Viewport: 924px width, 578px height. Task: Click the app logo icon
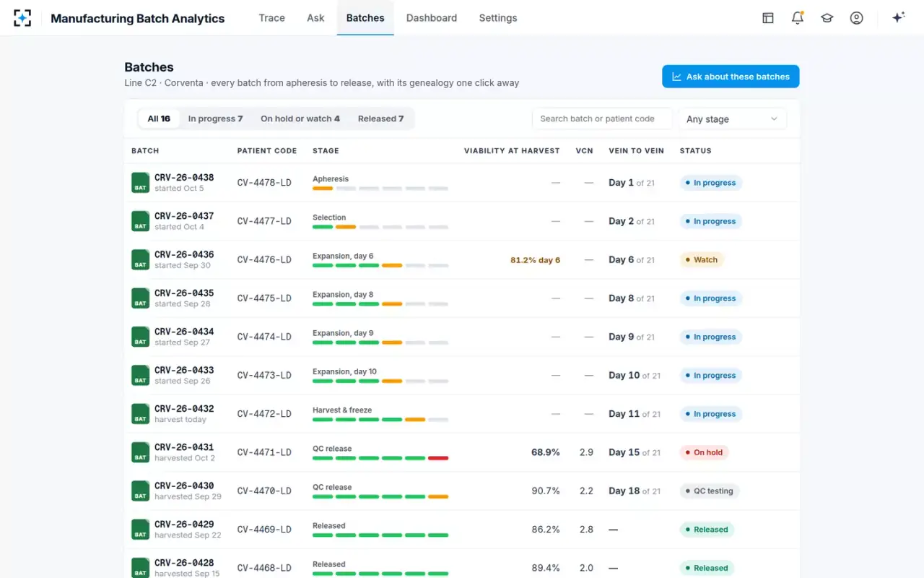22,18
